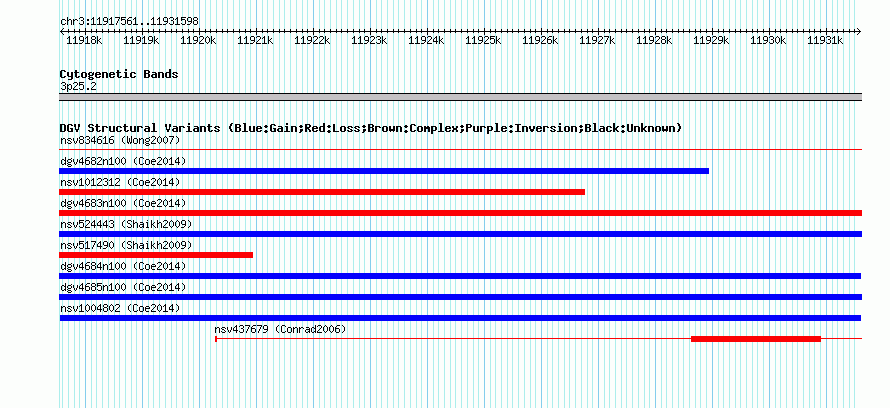This screenshot has height=408, width=890.
Task: Click the thick red segment of nsv437679
Action: [x=756, y=339]
